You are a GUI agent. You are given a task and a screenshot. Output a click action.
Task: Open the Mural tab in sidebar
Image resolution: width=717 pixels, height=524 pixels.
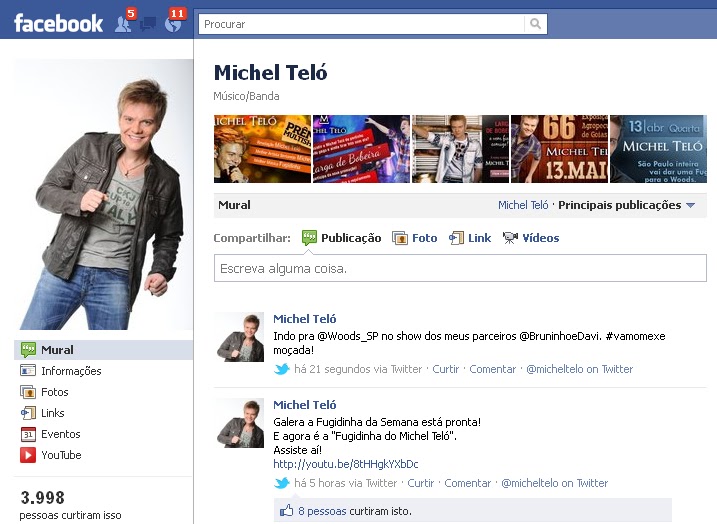point(104,350)
